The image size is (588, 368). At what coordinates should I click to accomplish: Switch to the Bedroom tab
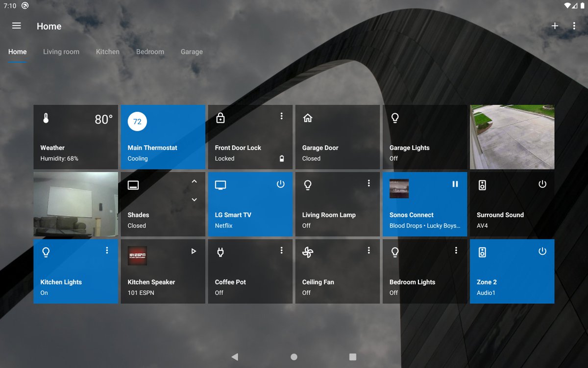[150, 52]
